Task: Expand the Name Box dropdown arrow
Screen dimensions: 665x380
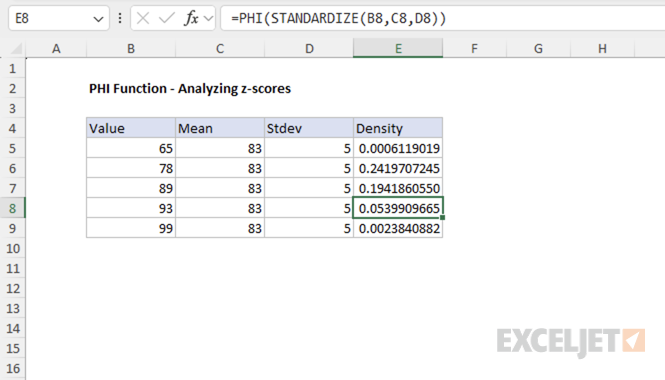Action: pyautogui.click(x=98, y=19)
